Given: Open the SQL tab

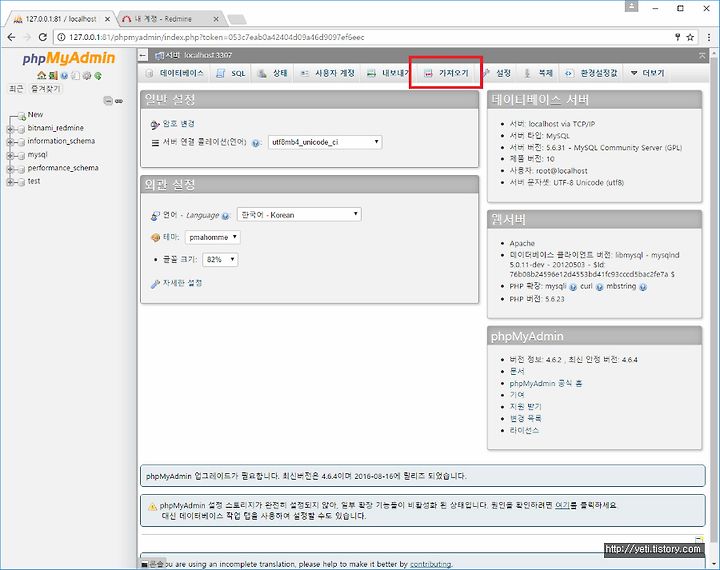Looking at the screenshot, I should (x=231, y=73).
